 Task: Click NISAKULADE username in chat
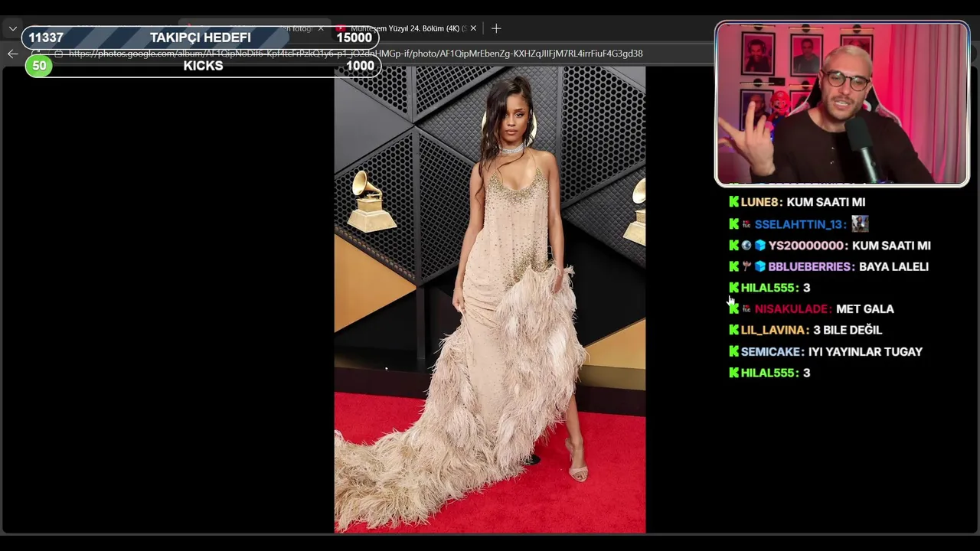tap(793, 309)
